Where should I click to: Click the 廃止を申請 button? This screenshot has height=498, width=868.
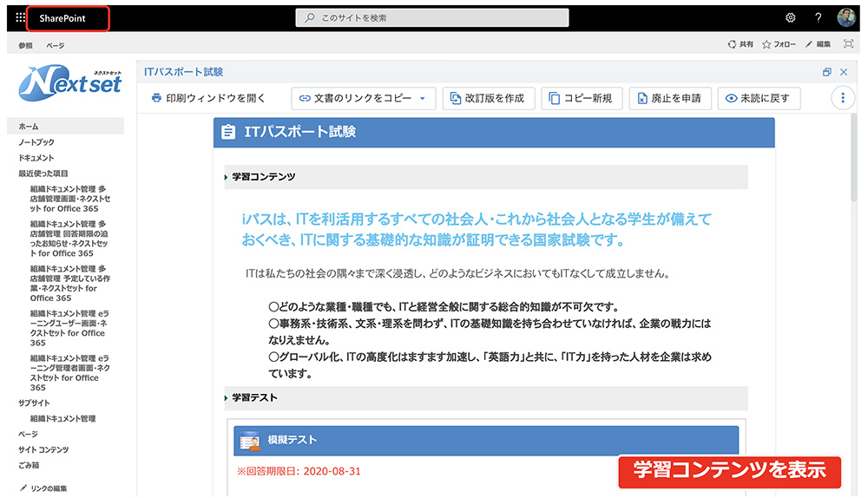click(670, 98)
